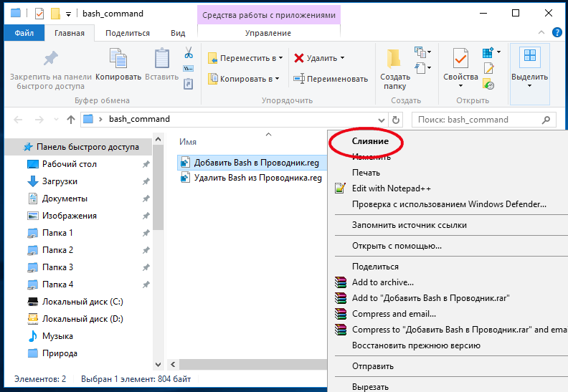Click the Edit icon in Открыть group
568x392 pixels.
[488, 68]
